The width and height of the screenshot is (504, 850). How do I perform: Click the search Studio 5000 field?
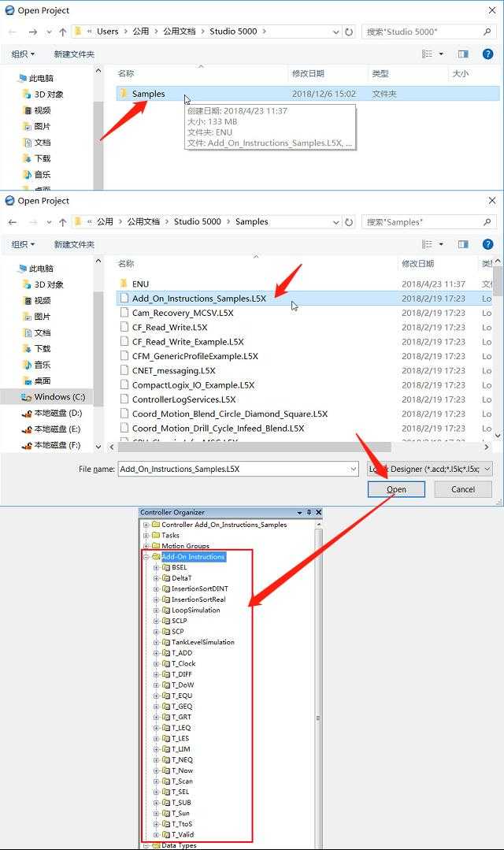click(428, 32)
